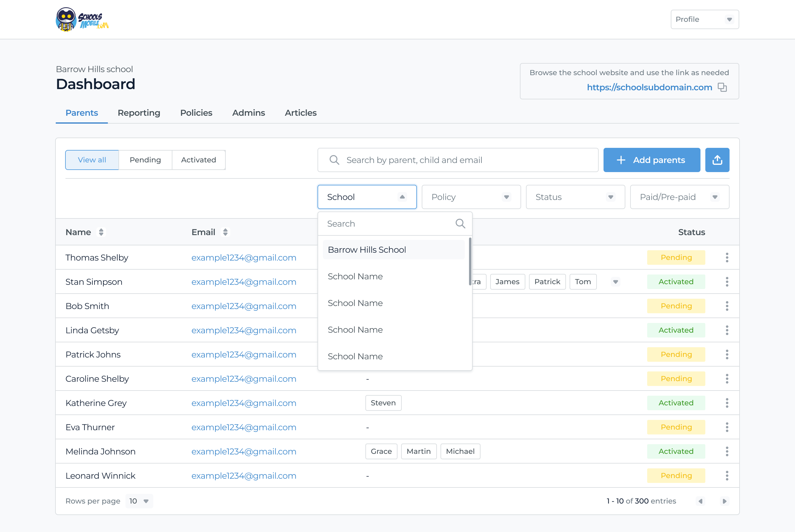
Task: Click the Schools Mobile logo
Action: tap(82, 19)
